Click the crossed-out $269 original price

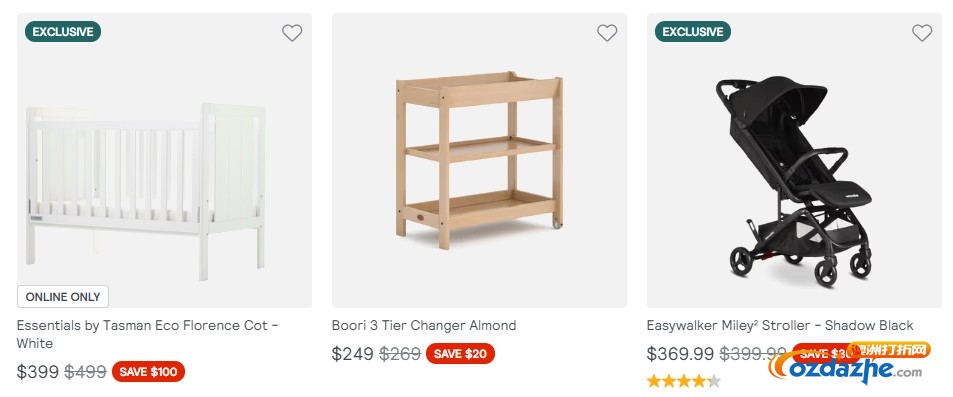pos(400,354)
